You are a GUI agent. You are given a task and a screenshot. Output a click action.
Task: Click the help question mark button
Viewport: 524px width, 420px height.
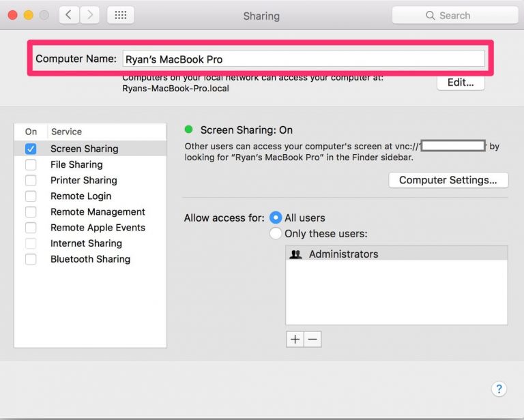[x=499, y=389]
